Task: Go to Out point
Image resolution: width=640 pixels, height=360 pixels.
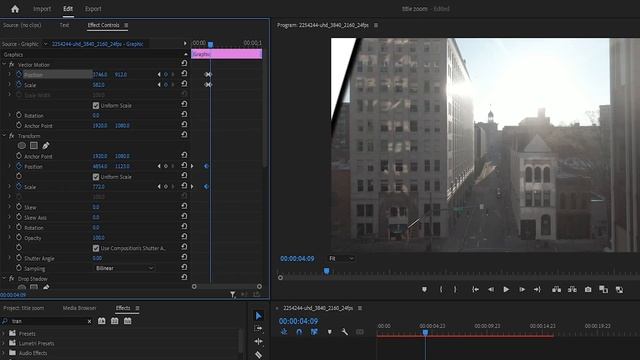Action: pos(537,289)
